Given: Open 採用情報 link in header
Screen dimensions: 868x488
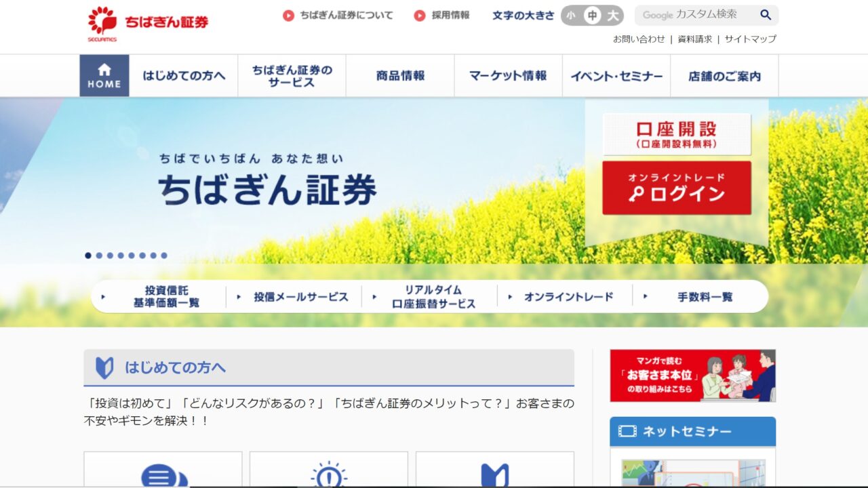Looking at the screenshot, I should pos(450,16).
